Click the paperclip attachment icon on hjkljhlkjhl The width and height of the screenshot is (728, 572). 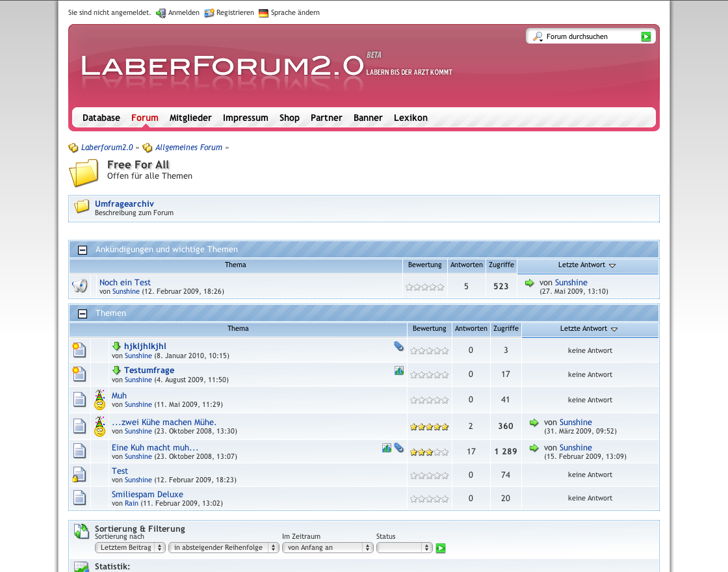(x=398, y=346)
